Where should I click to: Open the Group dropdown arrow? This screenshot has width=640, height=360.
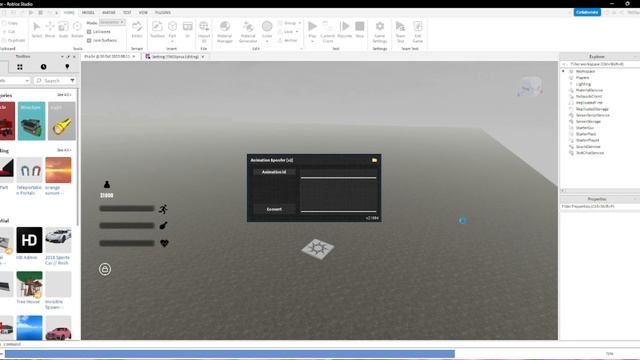point(300,23)
